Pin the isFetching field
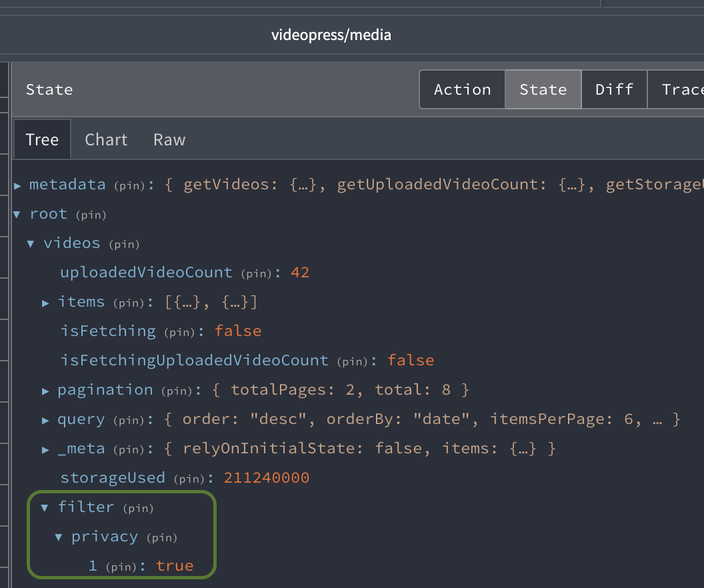Viewport: 704px width, 588px height. point(178,332)
